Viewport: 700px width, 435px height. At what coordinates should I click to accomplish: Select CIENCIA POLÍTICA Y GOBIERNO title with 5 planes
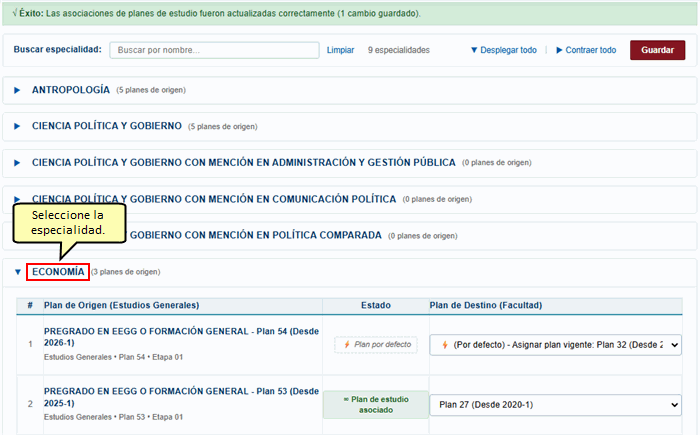tap(107, 126)
